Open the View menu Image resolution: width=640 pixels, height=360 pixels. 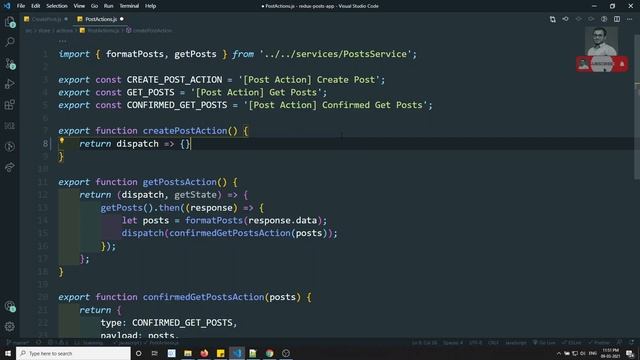point(79,6)
